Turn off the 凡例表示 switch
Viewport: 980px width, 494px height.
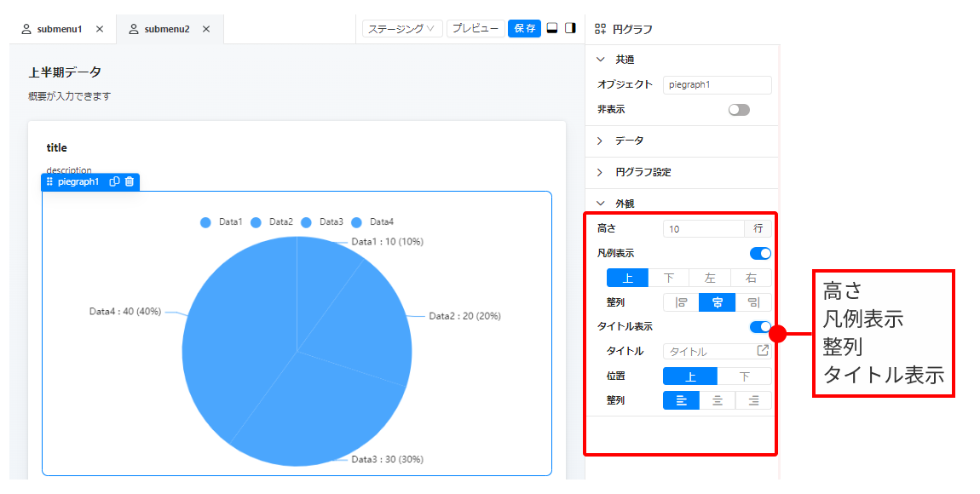(x=760, y=253)
